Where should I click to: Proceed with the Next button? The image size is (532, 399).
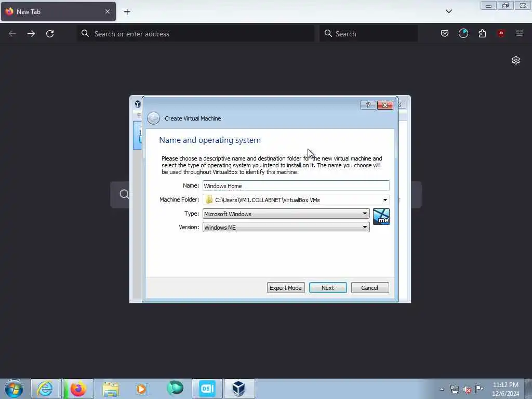tap(328, 288)
